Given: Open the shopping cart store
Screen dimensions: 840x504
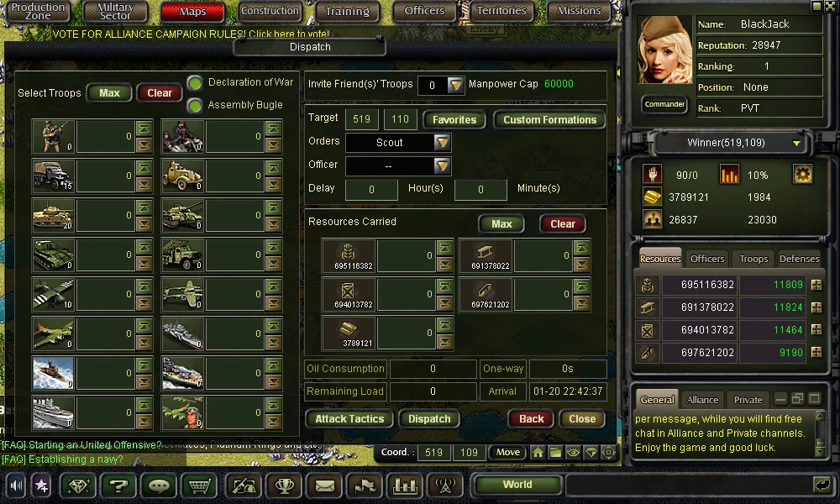Looking at the screenshot, I should click(199, 486).
